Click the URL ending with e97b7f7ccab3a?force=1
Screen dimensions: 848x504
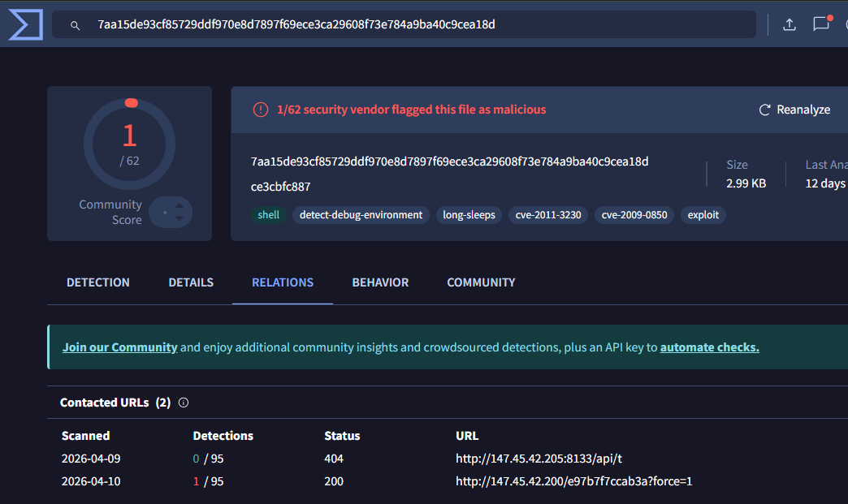click(x=573, y=481)
